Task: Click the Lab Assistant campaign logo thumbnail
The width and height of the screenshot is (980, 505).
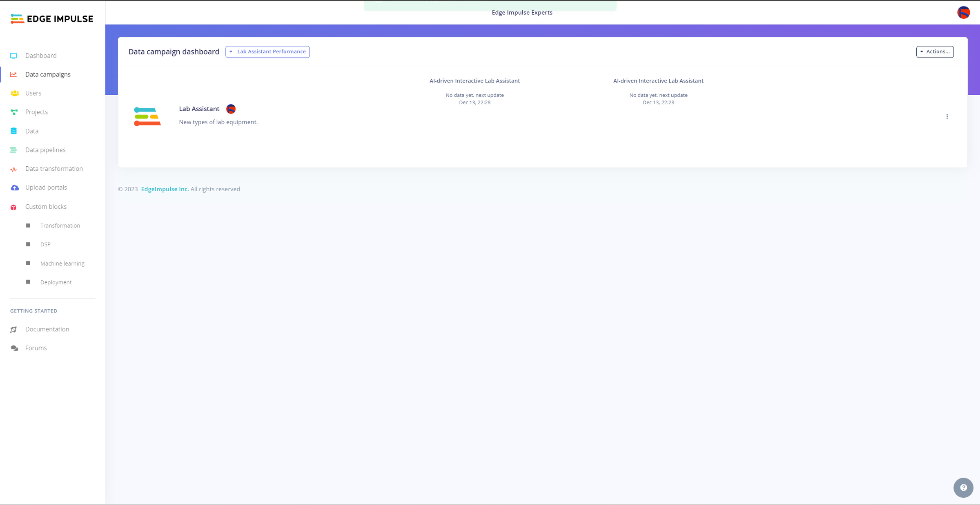Action: 147,117
